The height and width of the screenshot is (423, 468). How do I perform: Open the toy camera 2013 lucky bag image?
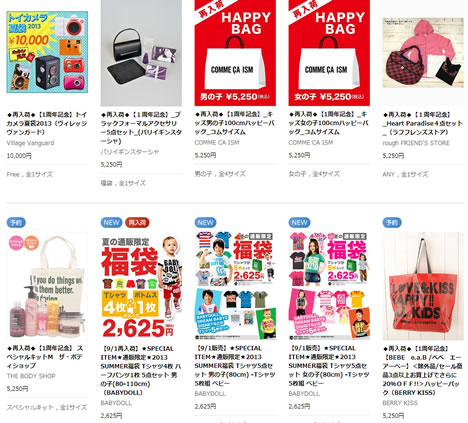tap(47, 52)
